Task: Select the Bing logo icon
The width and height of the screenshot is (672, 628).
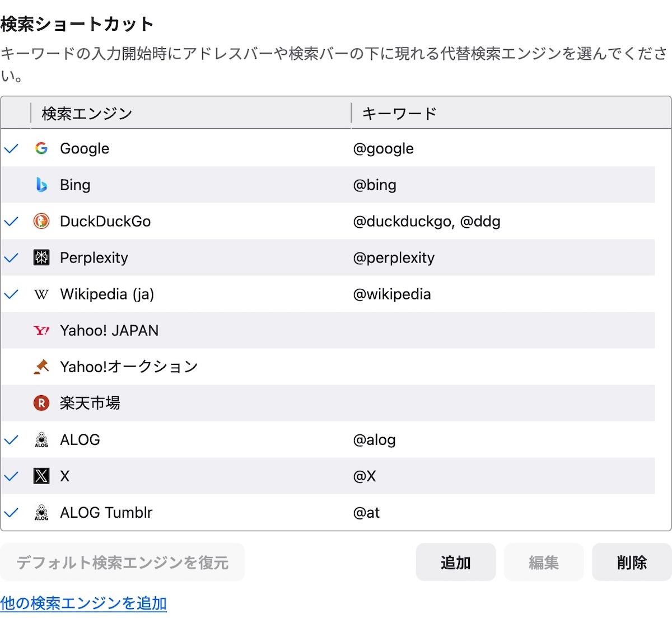Action: click(41, 185)
